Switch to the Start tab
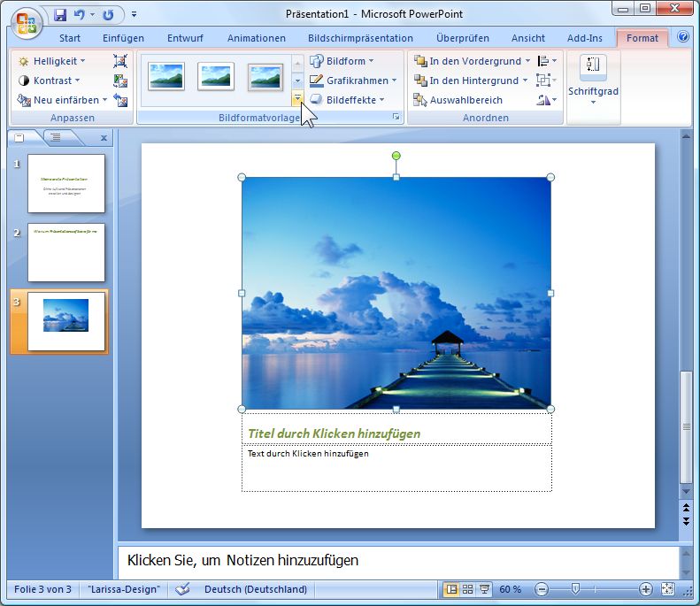 [70, 38]
